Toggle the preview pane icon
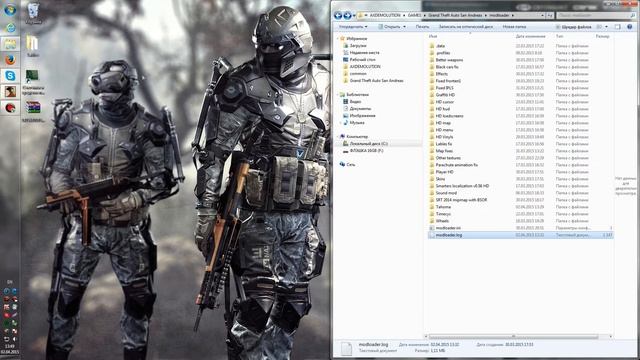The height and width of the screenshot is (360, 640). point(618,27)
